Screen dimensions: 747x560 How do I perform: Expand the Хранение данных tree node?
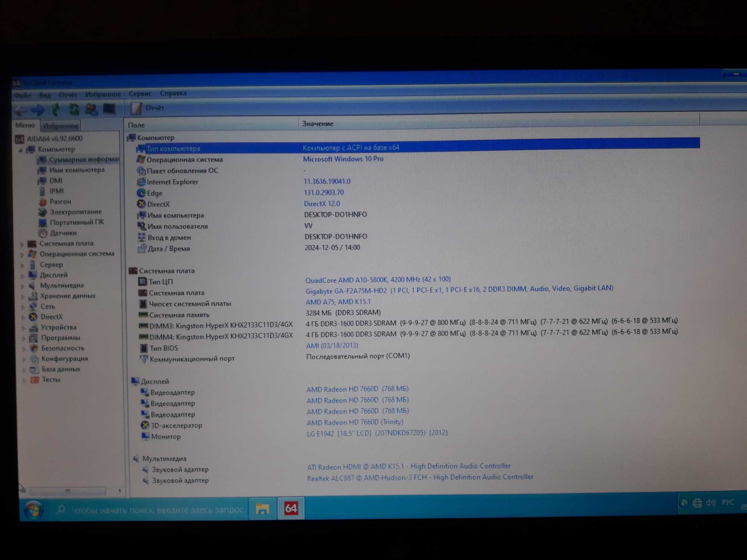click(23, 297)
